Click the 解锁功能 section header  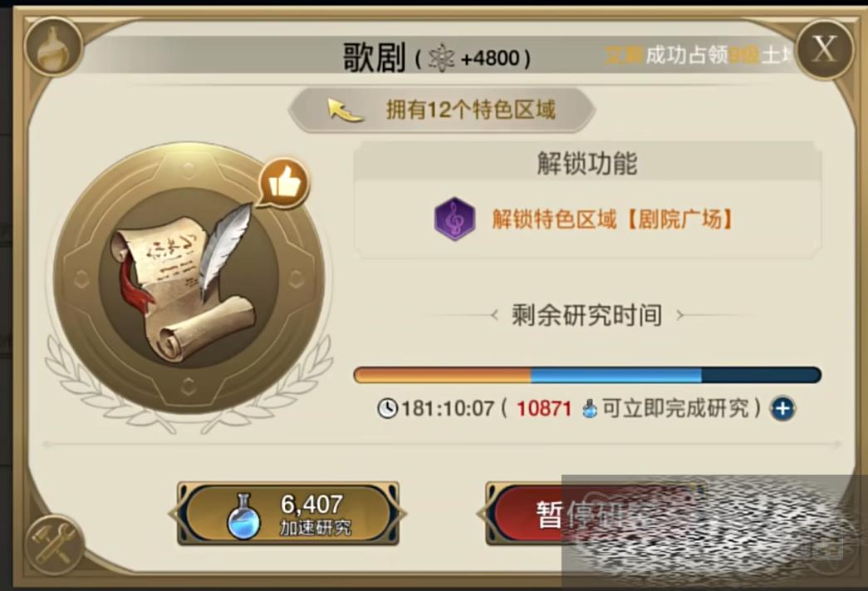[587, 163]
